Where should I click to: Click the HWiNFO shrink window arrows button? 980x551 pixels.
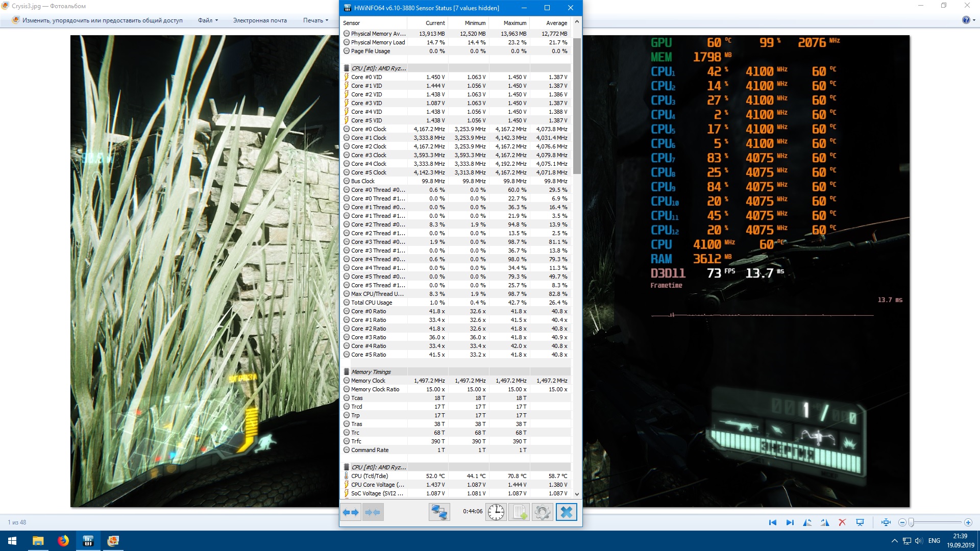click(x=373, y=512)
